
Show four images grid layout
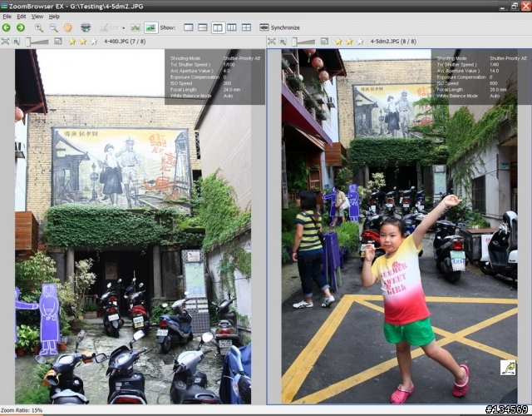(246, 27)
